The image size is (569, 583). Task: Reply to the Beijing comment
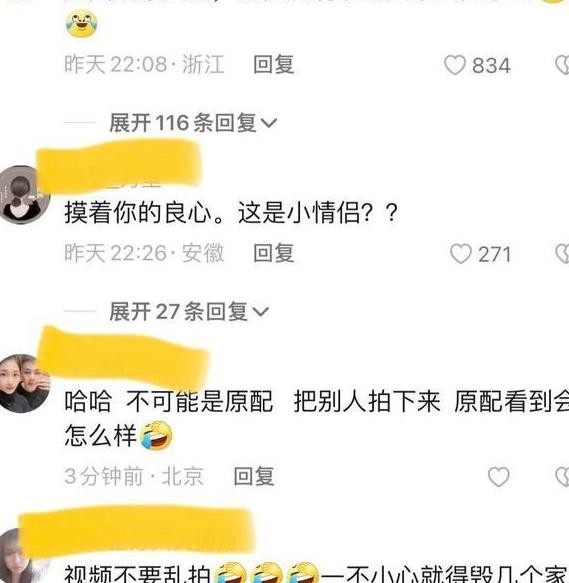pyautogui.click(x=254, y=476)
